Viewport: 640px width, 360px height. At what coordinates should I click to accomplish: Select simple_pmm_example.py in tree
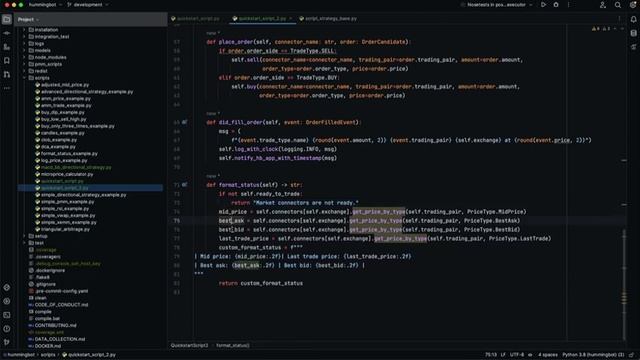[x=67, y=202]
